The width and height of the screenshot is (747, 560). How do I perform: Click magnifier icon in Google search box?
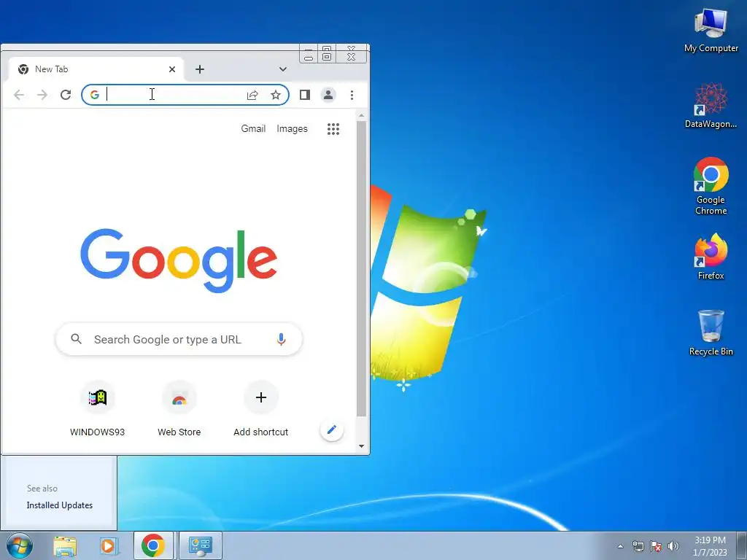76,339
